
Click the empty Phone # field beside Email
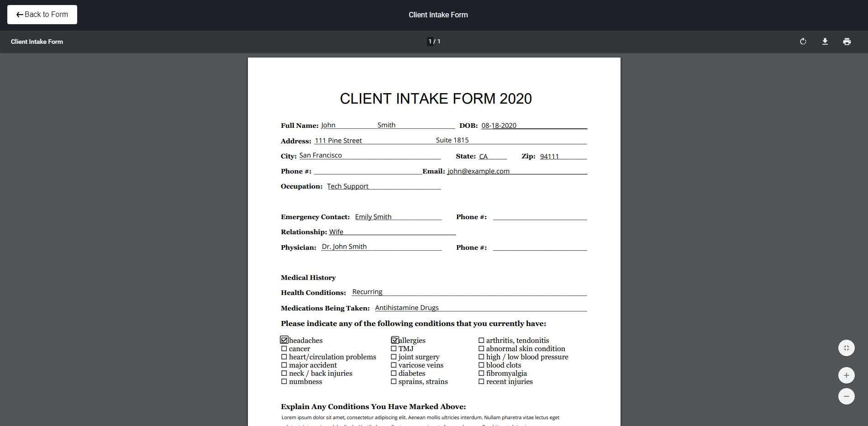(368, 171)
